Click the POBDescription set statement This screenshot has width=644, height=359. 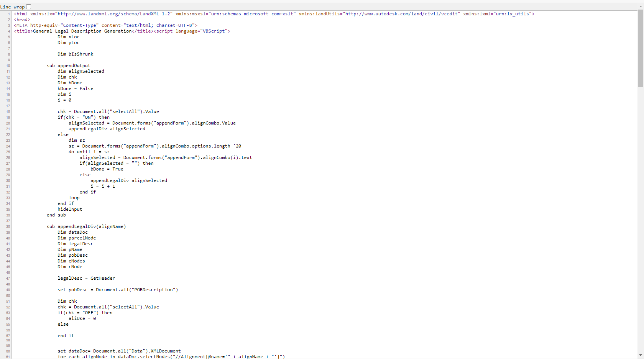(x=118, y=290)
